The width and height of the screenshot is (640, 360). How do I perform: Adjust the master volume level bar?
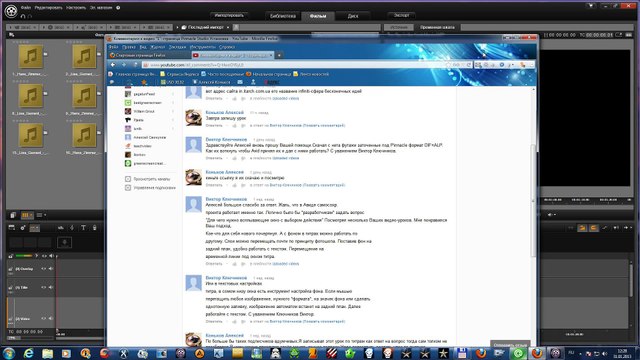pos(24,256)
